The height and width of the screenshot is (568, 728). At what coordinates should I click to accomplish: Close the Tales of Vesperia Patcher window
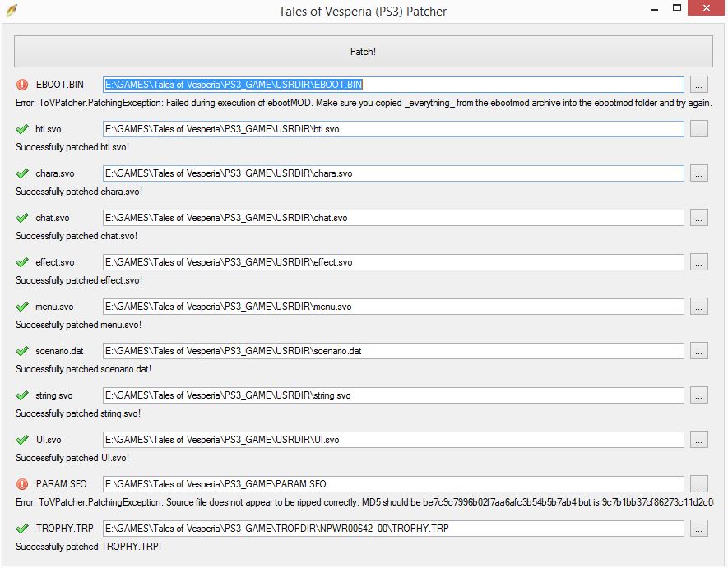[x=706, y=8]
